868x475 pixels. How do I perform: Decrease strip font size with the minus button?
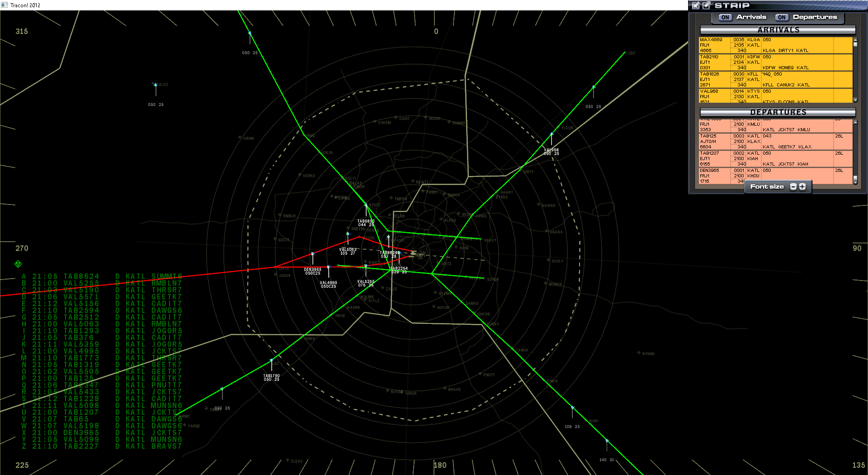pyautogui.click(x=793, y=186)
